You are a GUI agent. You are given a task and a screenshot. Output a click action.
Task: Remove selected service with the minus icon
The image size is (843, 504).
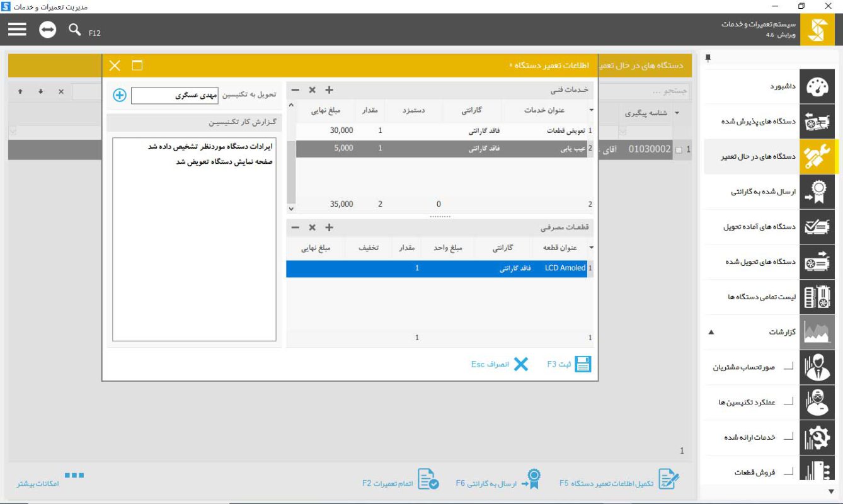click(296, 89)
